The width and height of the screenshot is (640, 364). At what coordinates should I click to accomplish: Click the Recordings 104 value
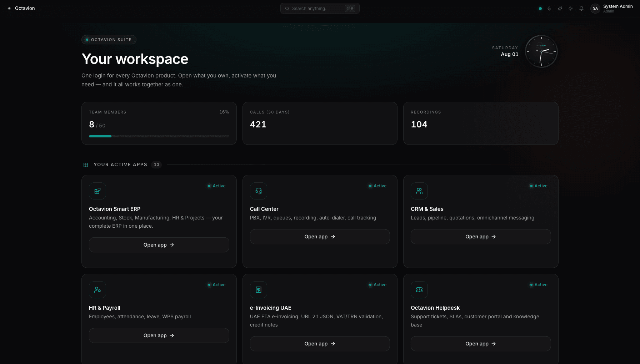pos(419,124)
